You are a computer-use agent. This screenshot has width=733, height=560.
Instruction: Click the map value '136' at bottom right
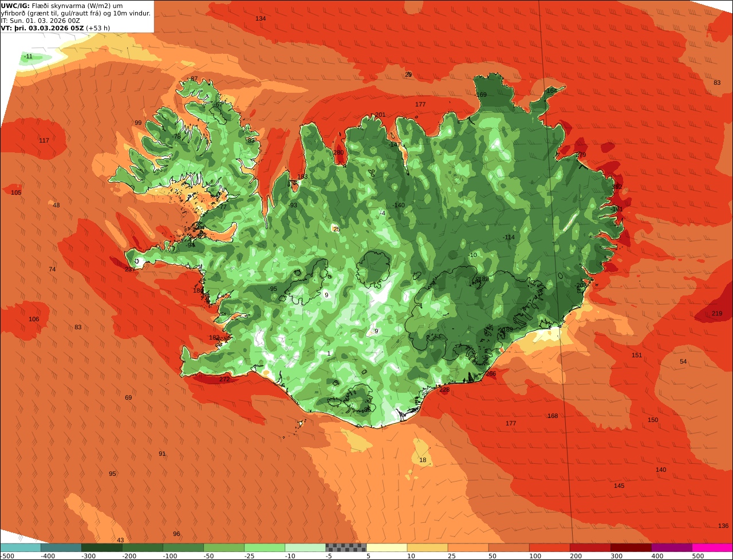723,526
